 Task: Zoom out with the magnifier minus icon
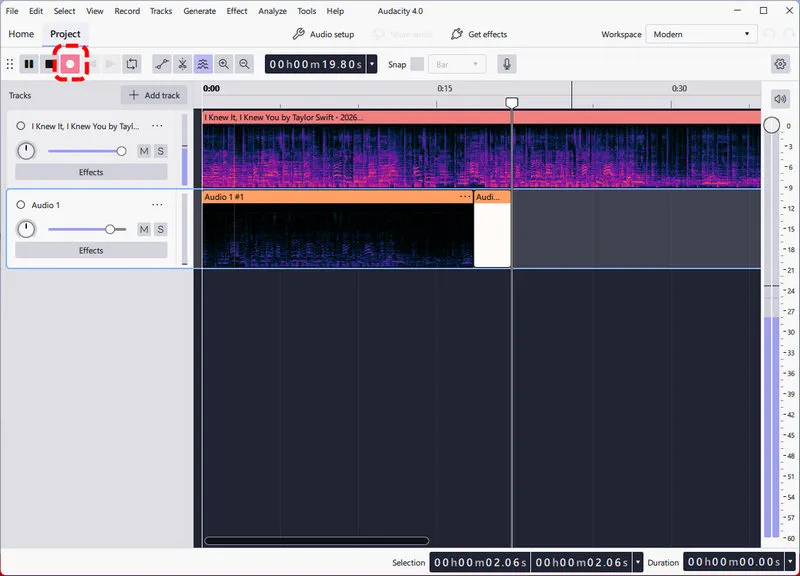coord(244,64)
